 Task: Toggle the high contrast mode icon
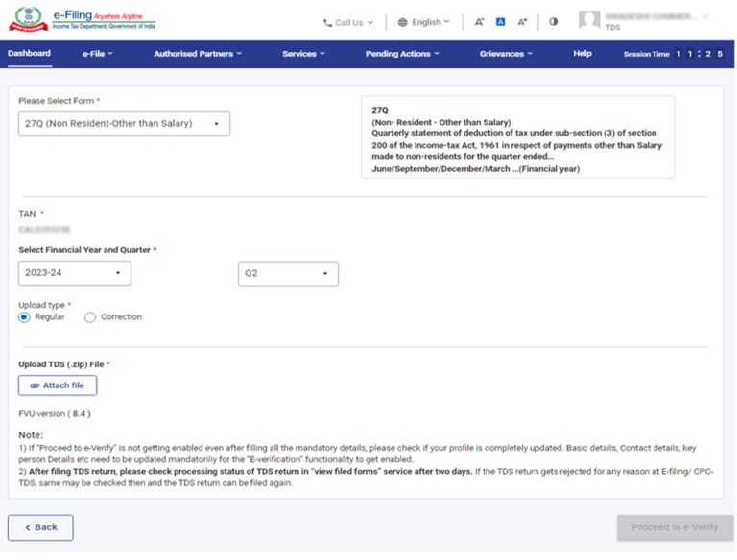(x=553, y=22)
